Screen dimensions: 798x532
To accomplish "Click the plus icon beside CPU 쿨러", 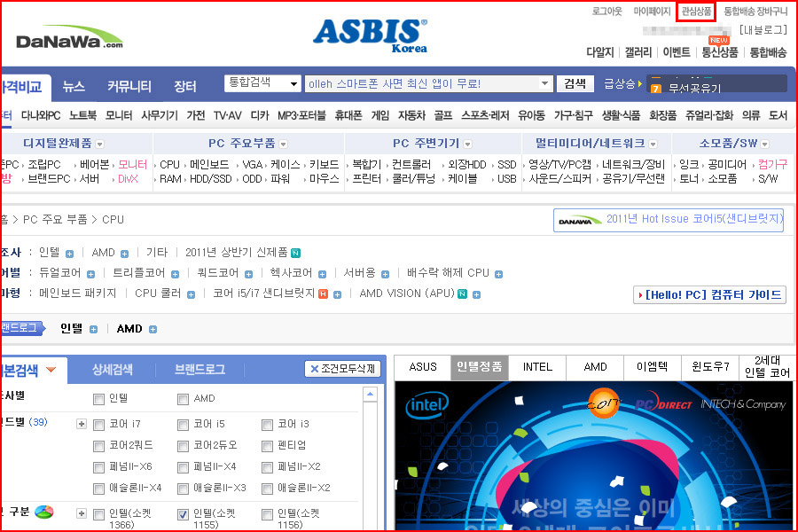I will (191, 294).
